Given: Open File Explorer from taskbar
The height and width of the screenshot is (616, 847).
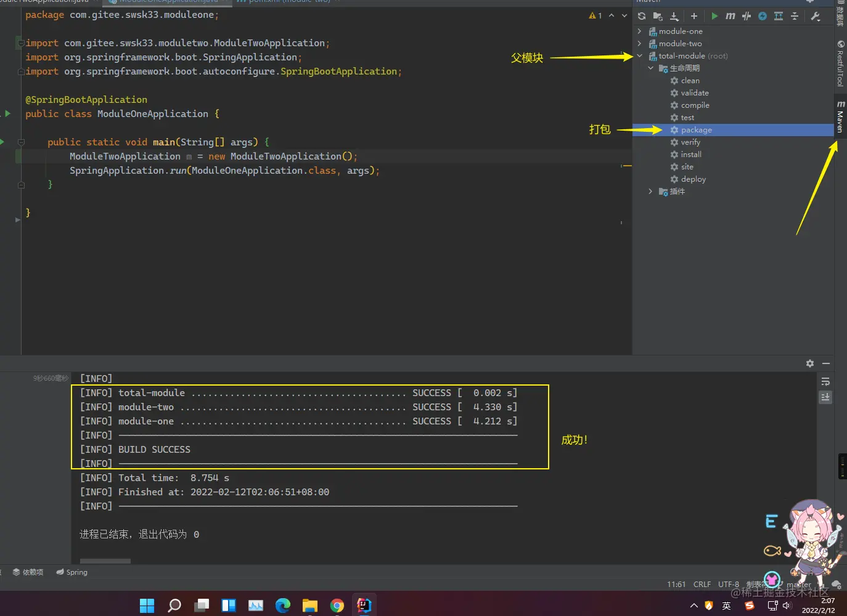Looking at the screenshot, I should 310,606.
